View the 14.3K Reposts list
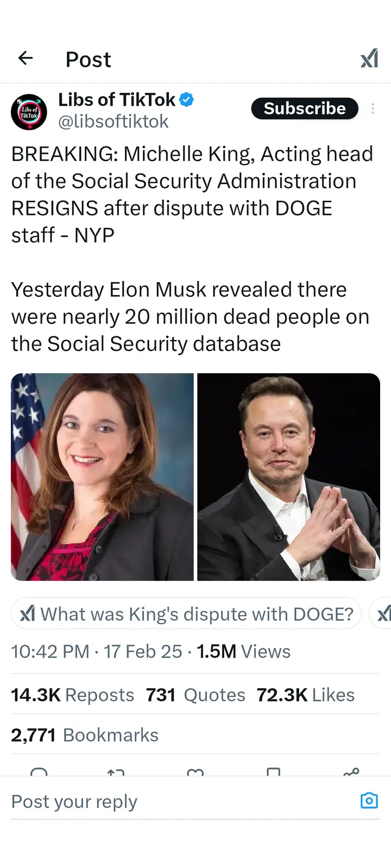Image resolution: width=391 pixels, height=868 pixels. click(72, 695)
